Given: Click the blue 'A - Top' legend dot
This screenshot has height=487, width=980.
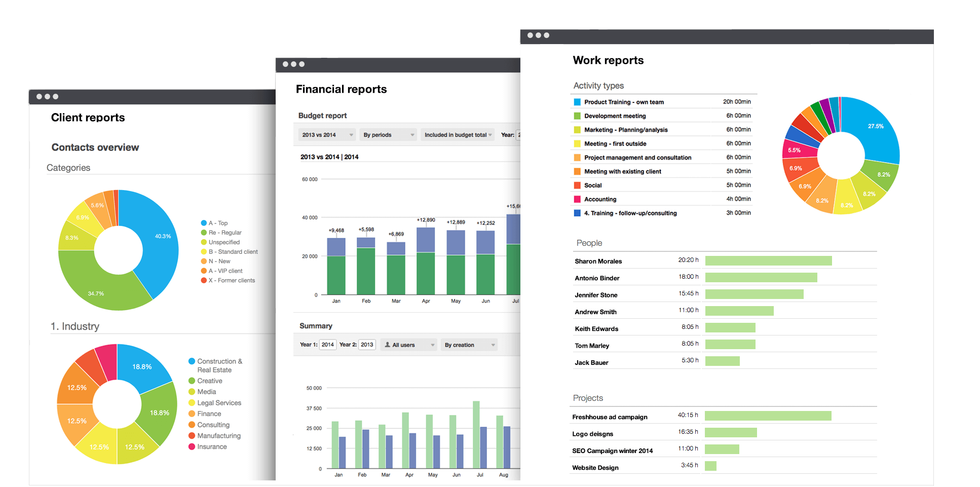Looking at the screenshot, I should pyautogui.click(x=204, y=223).
